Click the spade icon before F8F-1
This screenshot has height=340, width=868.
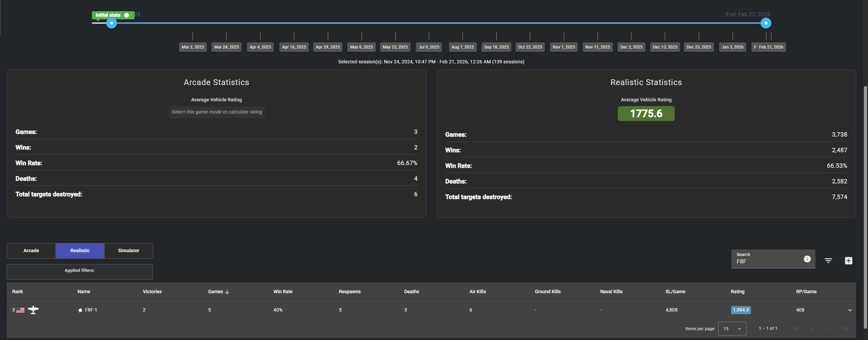point(80,310)
